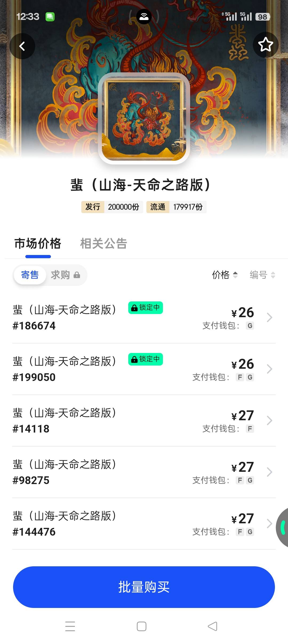Sort listings by 价格
This screenshot has width=288, height=644.
pos(225,275)
